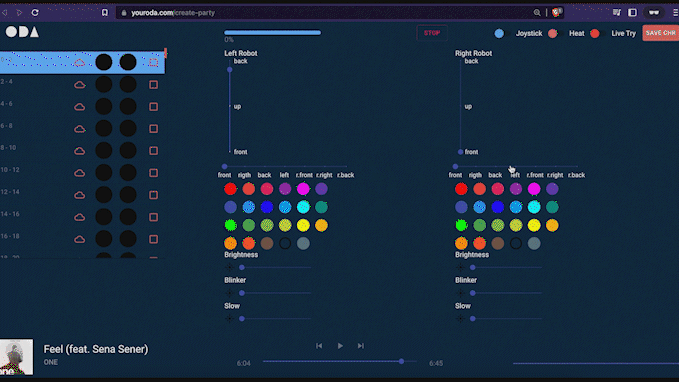Click the song playback progress slider

(340, 361)
